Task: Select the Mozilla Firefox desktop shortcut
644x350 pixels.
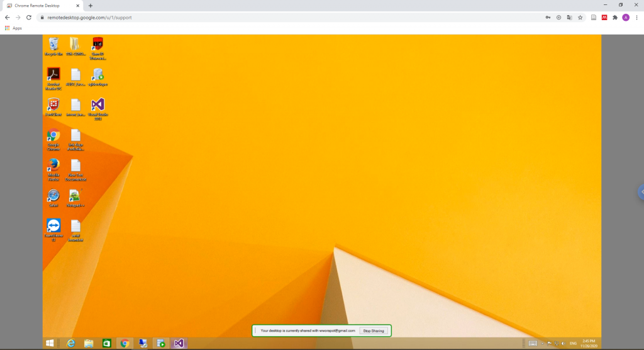Action: tap(53, 167)
